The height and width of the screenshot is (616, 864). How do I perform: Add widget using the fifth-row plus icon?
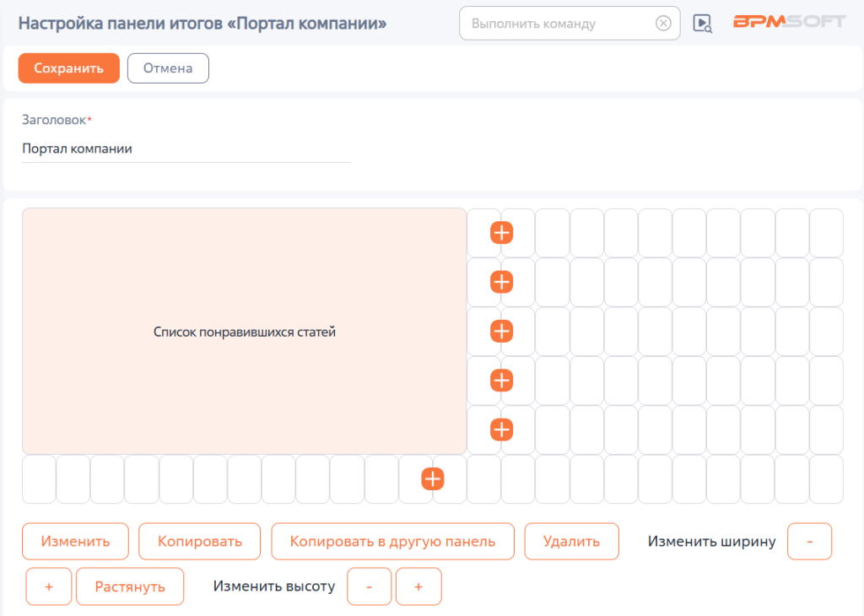[x=501, y=430]
